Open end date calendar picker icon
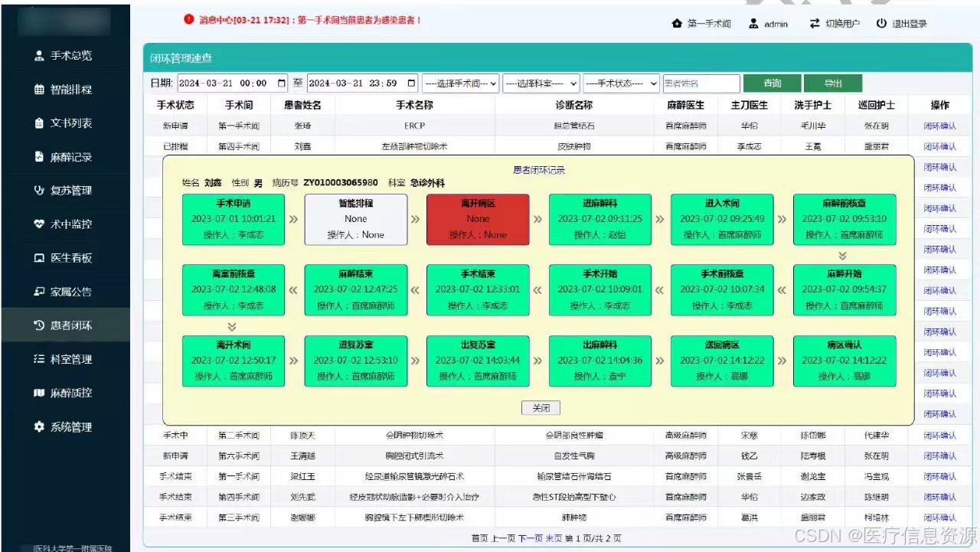 (412, 83)
